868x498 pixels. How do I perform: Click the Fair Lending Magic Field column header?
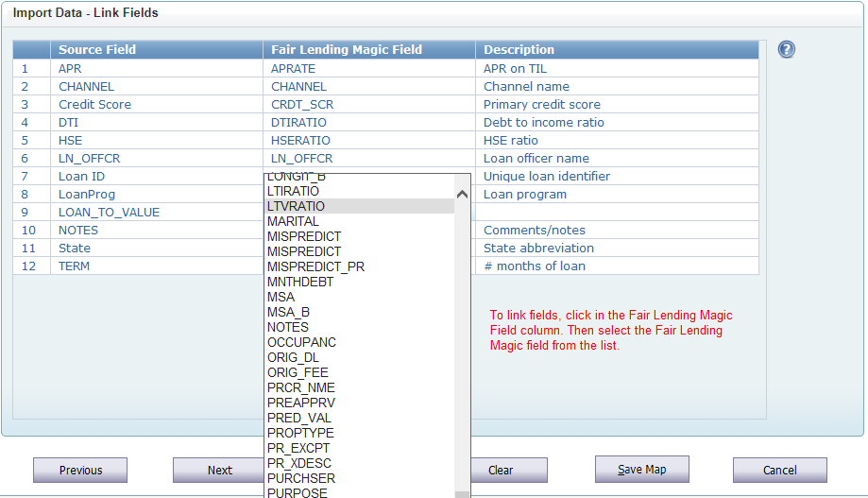click(368, 49)
